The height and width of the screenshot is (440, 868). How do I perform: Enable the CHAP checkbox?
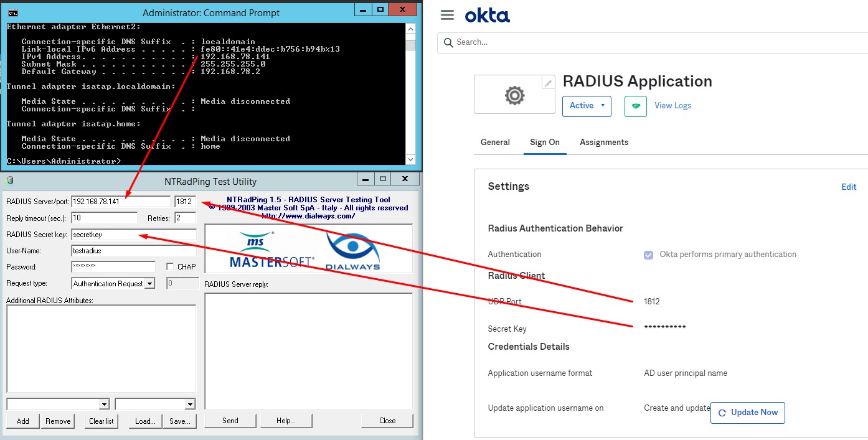point(170,267)
